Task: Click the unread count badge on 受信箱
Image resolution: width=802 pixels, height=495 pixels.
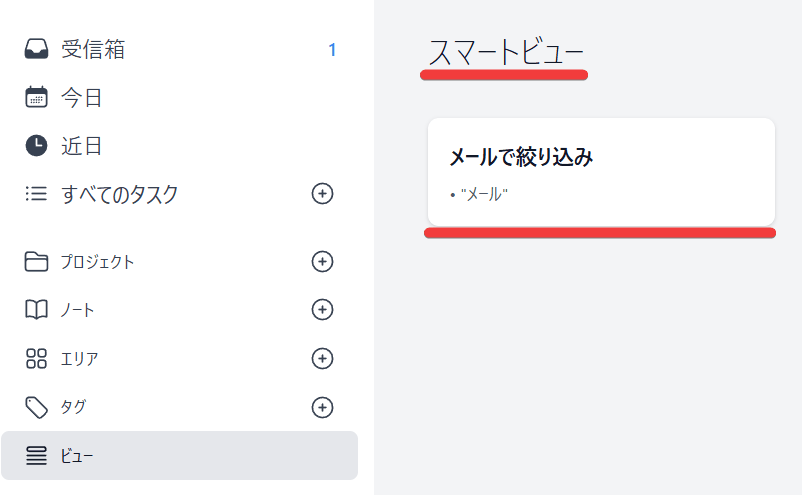Action: [332, 50]
